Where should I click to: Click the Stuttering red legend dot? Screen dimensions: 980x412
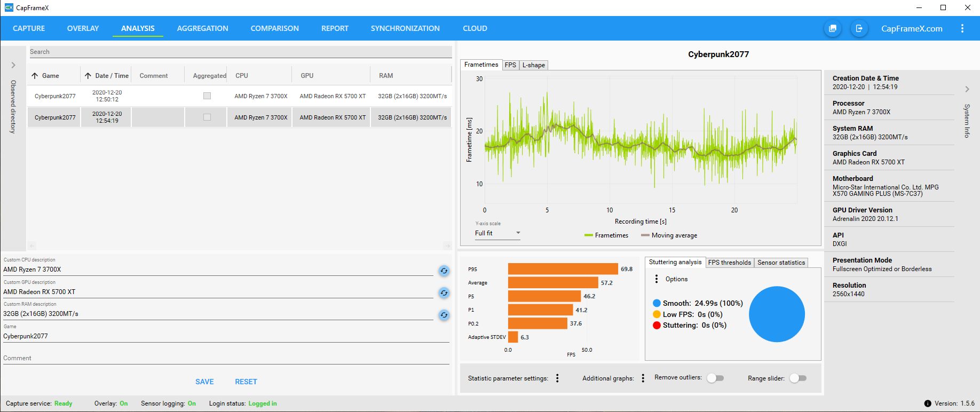coord(657,325)
